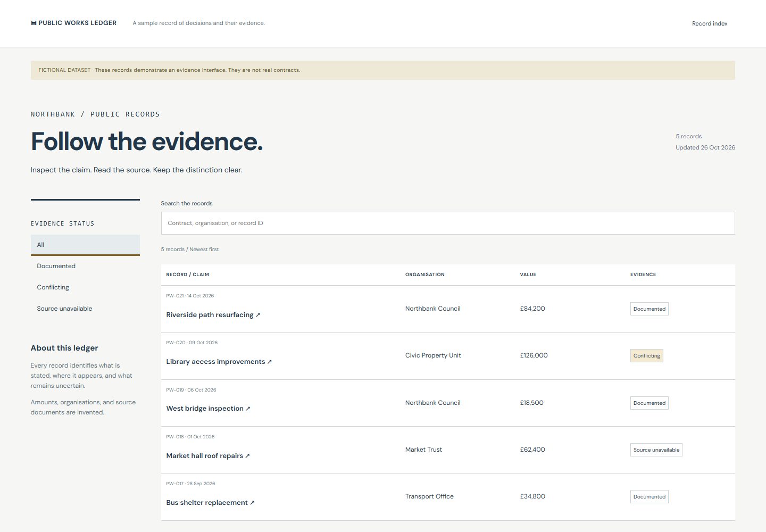The width and height of the screenshot is (766, 532).
Task: Click the Documented badge for Bus shelter replacement
Action: (650, 497)
